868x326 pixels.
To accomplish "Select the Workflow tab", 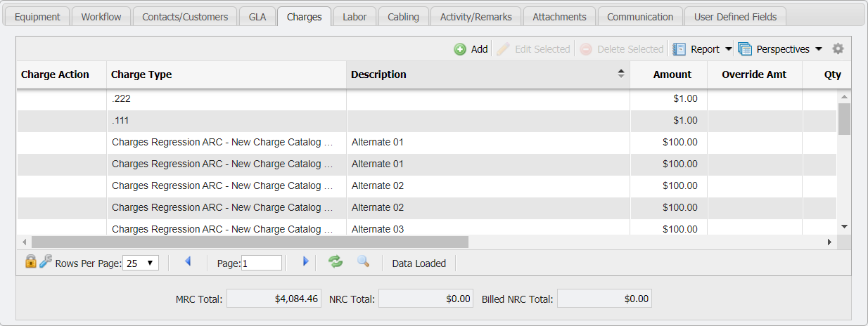I will click(101, 17).
